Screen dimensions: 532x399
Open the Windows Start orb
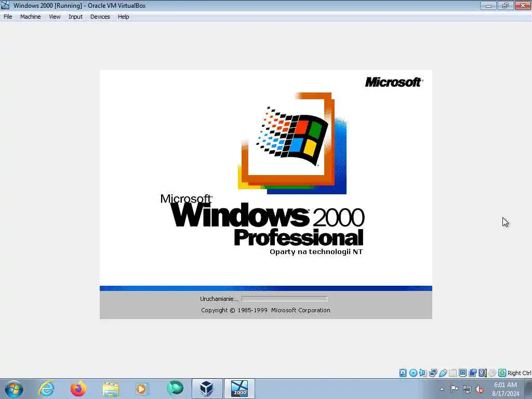tap(14, 389)
